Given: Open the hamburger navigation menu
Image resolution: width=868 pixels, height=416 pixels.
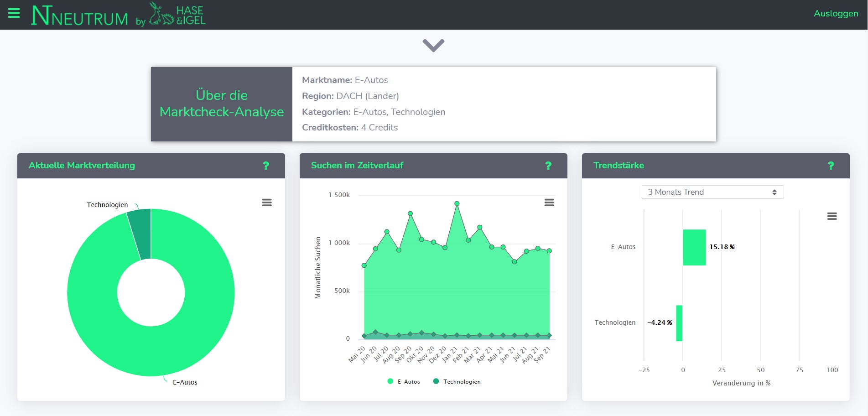Looking at the screenshot, I should (14, 13).
